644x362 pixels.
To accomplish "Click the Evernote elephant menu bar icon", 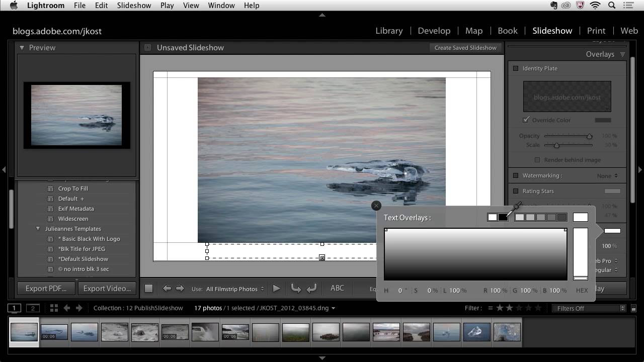I will [554, 6].
